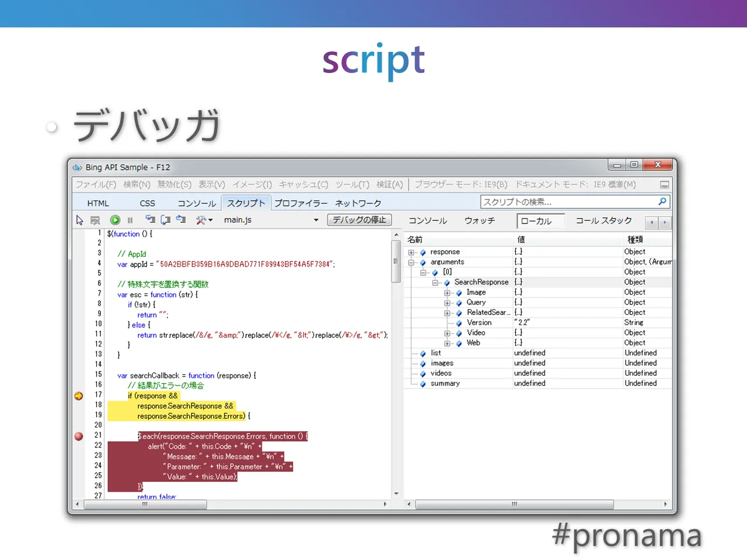Select the element-pick arrow cursor tool

tap(80, 220)
